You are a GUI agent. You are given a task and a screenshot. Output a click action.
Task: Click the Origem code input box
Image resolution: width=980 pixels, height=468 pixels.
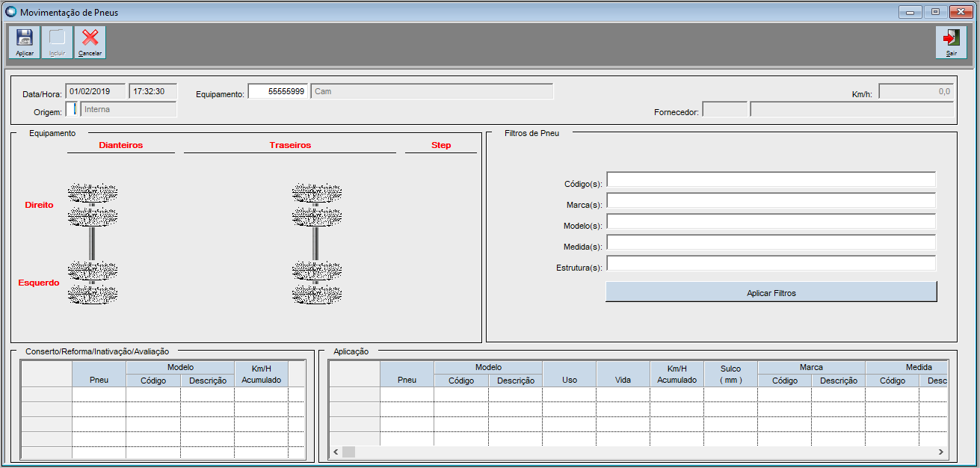pos(72,109)
